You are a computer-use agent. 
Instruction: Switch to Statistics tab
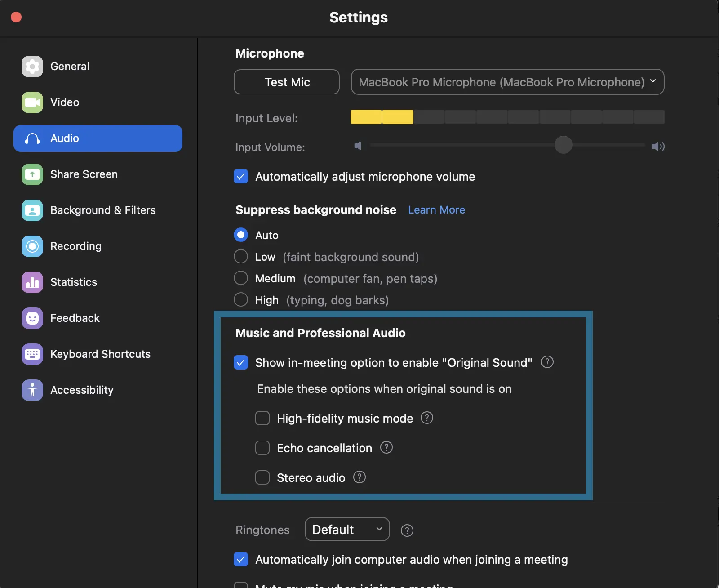tap(98, 282)
